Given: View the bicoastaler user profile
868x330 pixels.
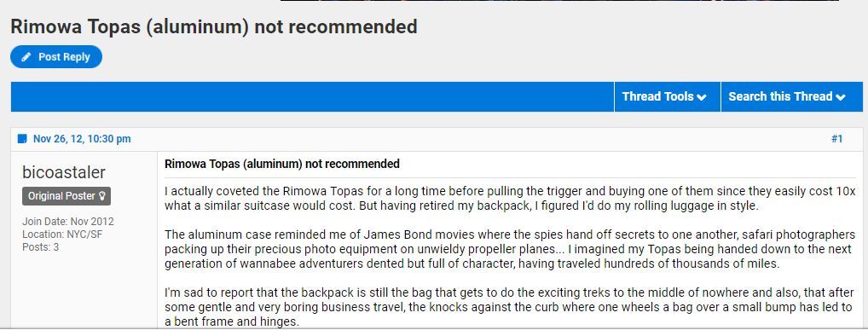Looking at the screenshot, I should 64,172.
